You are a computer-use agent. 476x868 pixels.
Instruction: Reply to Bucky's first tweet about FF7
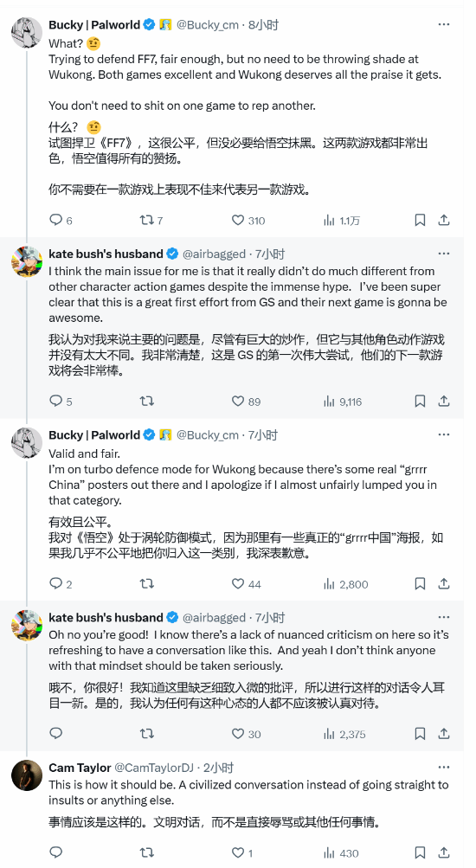coord(56,221)
